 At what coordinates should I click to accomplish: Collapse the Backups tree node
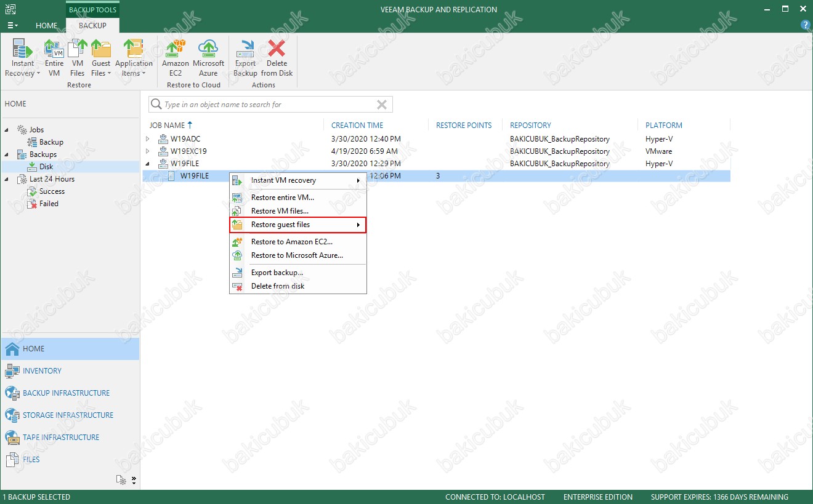coord(7,154)
